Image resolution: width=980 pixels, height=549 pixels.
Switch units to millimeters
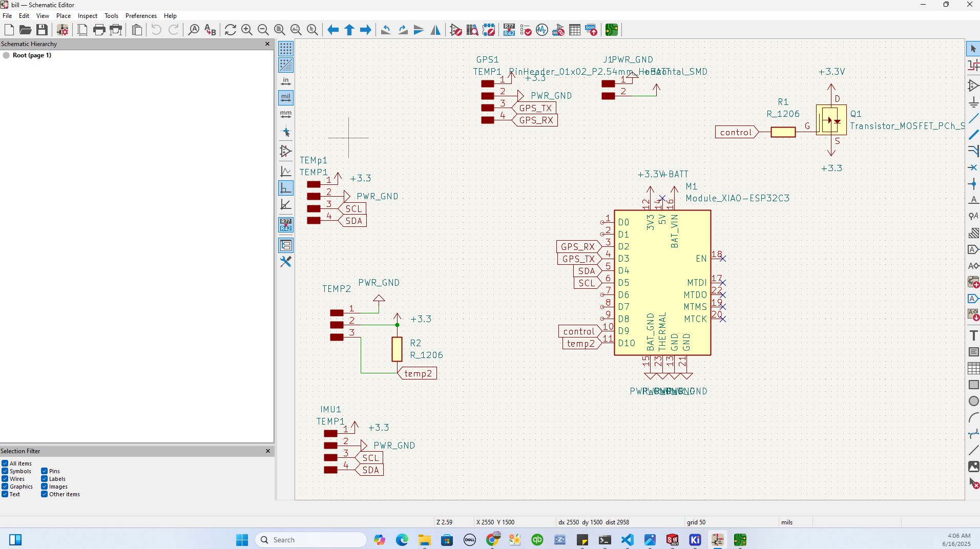(x=286, y=114)
